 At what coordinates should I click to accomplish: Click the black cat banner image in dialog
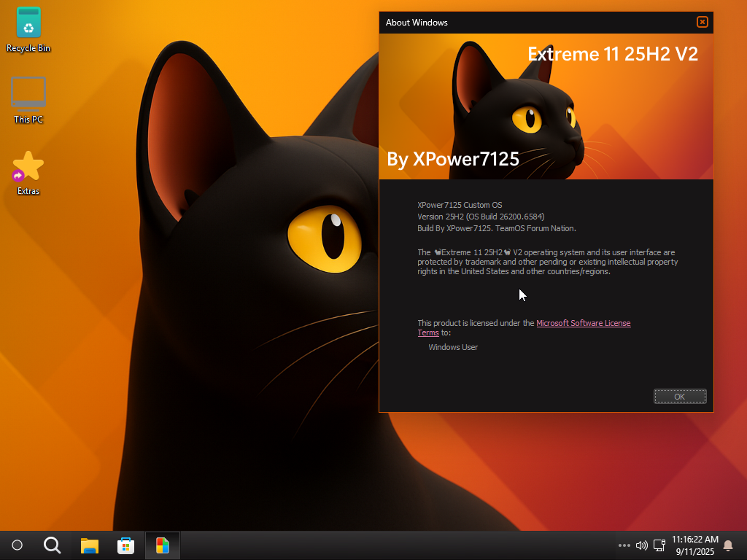[546, 106]
